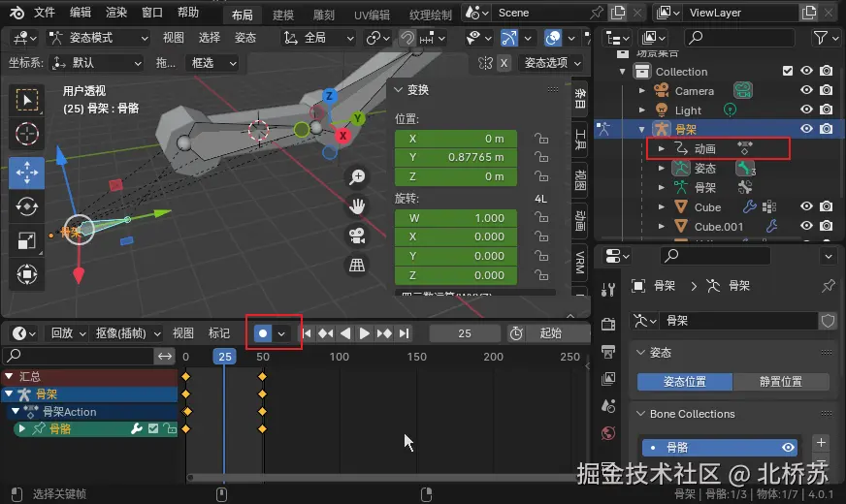
Task: Jump to the first frame
Action: [x=307, y=333]
